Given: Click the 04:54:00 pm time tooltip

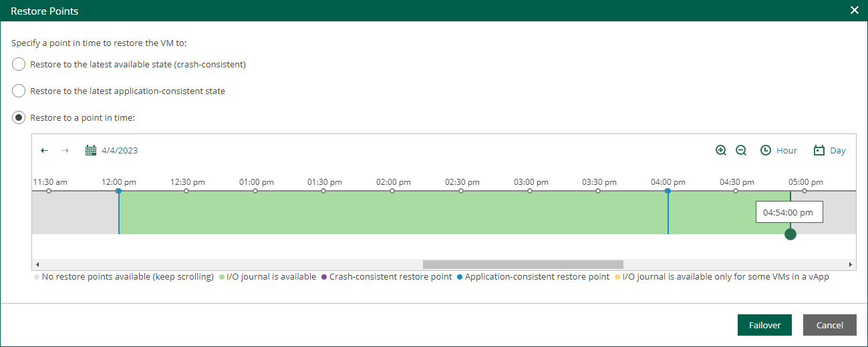Looking at the screenshot, I should 788,212.
